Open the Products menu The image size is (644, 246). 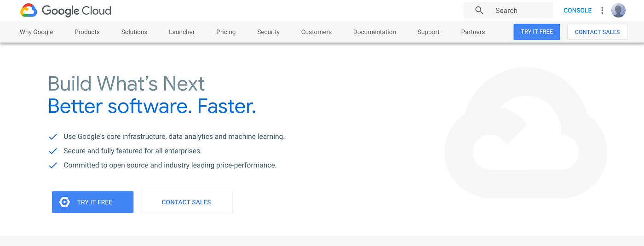87,32
